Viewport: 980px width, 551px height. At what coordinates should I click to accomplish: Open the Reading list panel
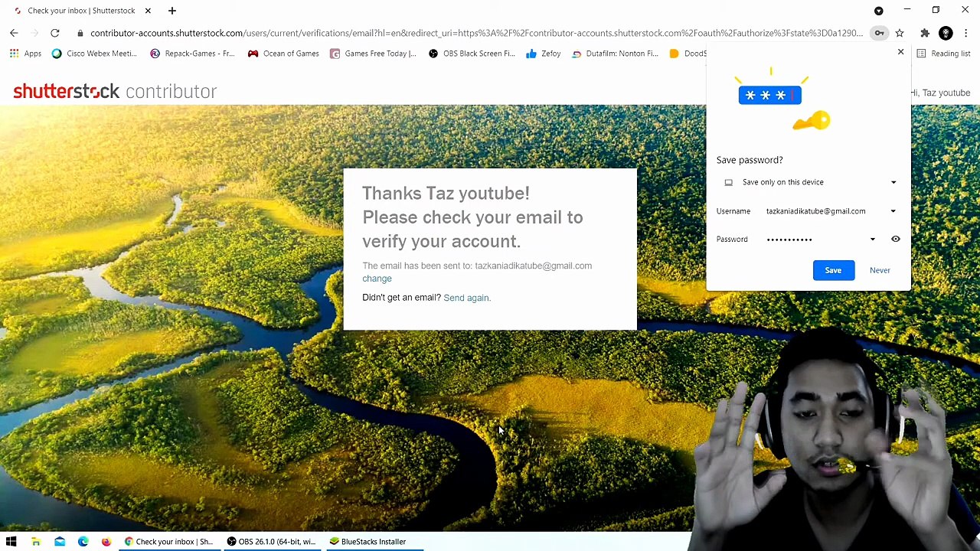(x=943, y=54)
